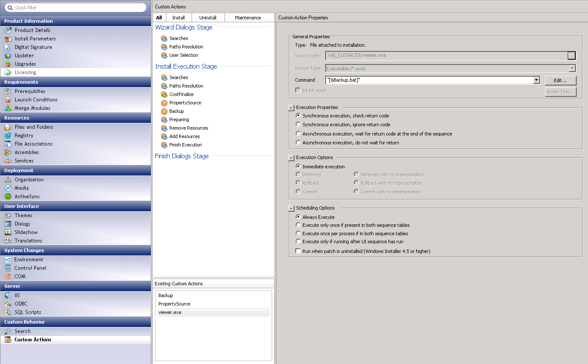
Task: Collapse the Scheduling Options section
Action: pos(291,208)
